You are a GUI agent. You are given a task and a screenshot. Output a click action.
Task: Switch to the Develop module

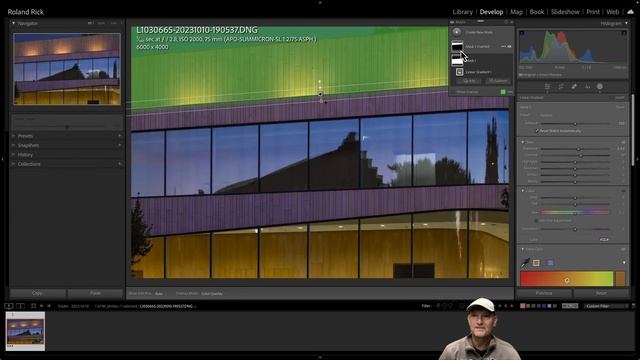(x=491, y=12)
